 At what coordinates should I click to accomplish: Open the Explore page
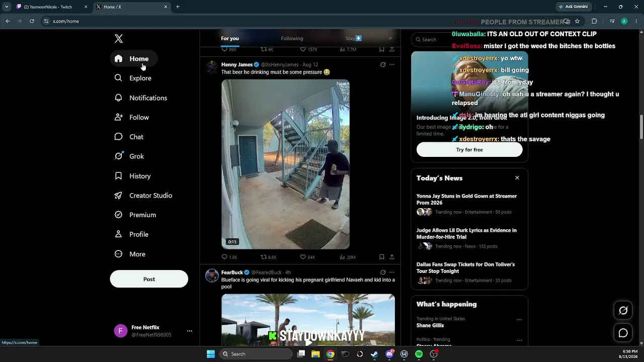(133, 78)
